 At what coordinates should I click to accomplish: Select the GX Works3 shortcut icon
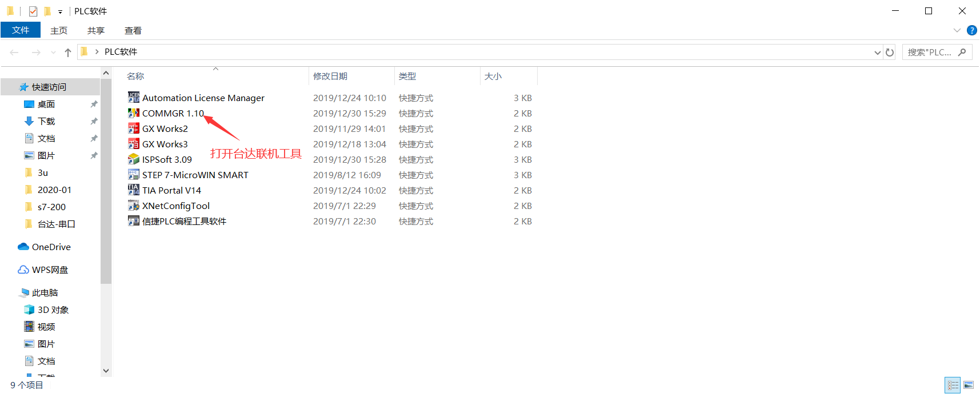134,144
